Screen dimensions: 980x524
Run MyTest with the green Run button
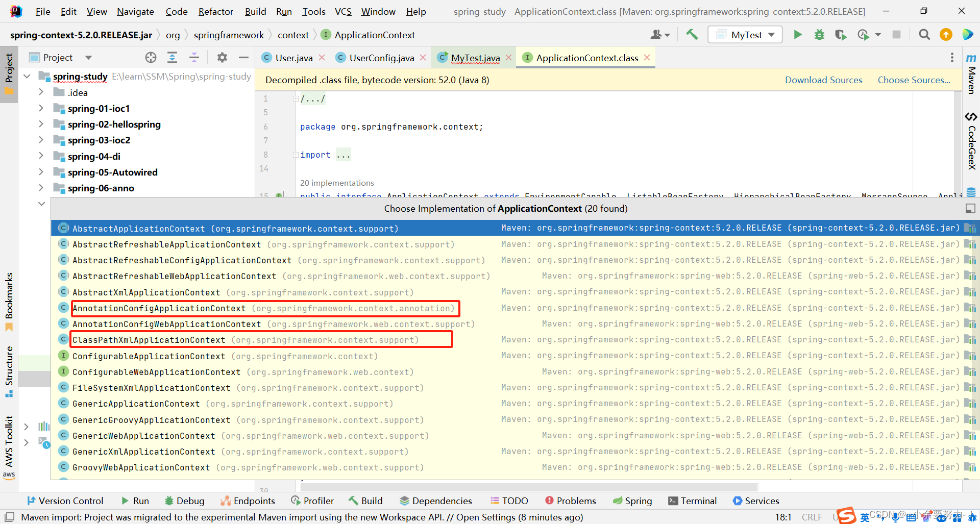[x=797, y=35]
